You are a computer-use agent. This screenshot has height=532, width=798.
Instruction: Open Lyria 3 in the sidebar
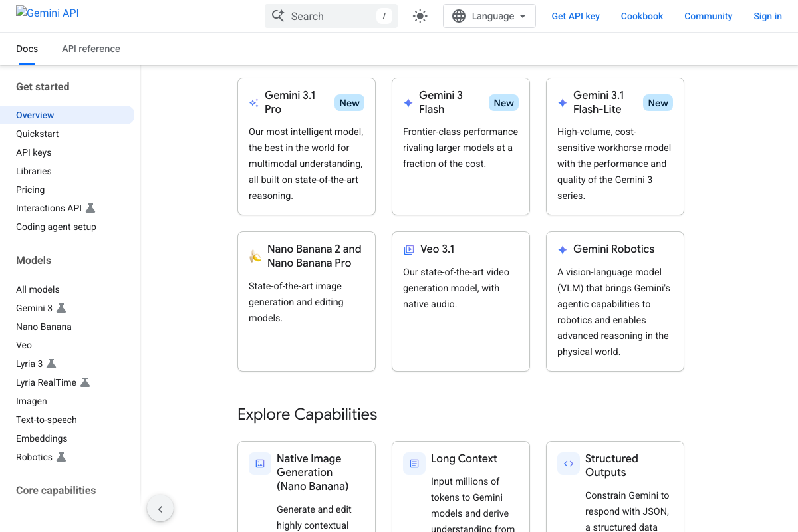pos(29,364)
